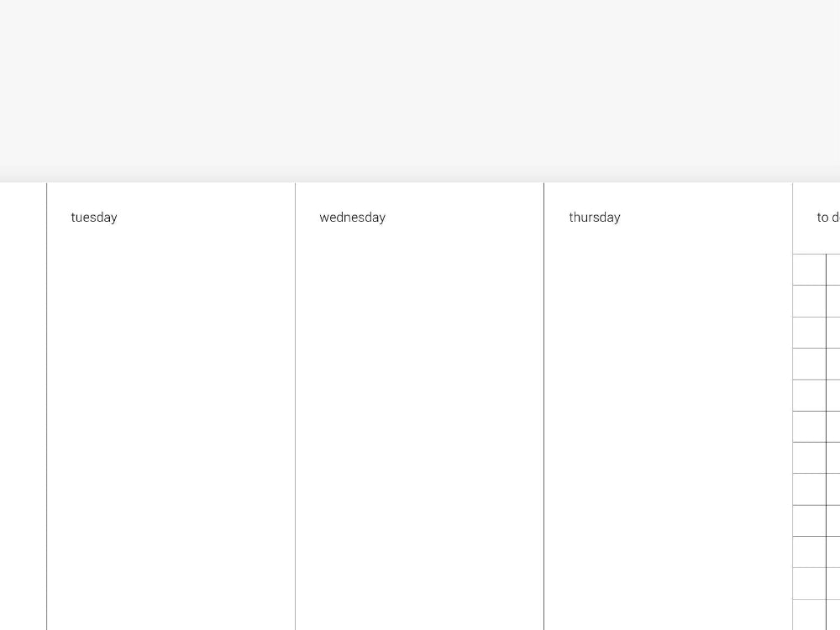Viewport: 840px width, 630px height.
Task: Click the partial column left of tuesday
Action: [x=23, y=403]
